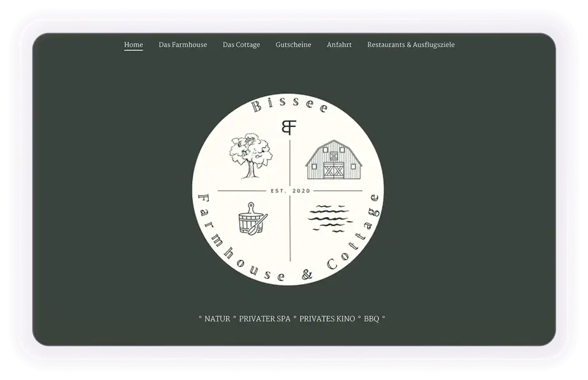The height and width of the screenshot is (380, 588).
Task: Click the EST. 2020 text in the logo
Action: point(290,191)
